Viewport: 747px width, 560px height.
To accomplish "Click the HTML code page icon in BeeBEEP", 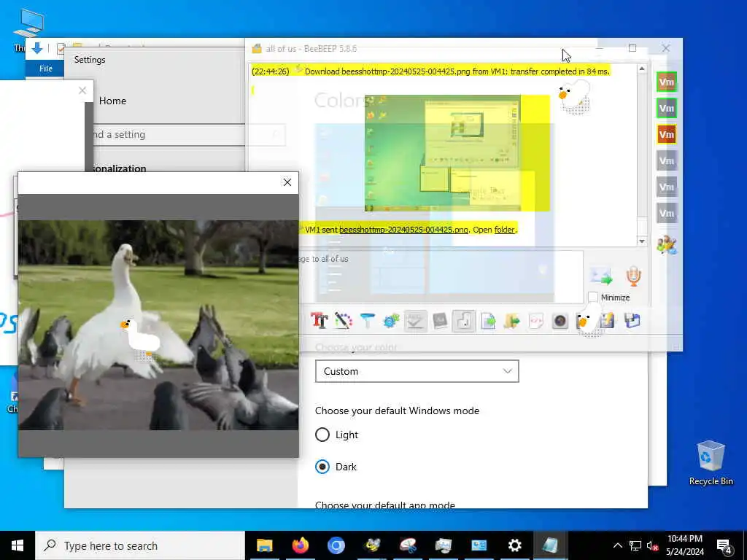I will click(536, 321).
